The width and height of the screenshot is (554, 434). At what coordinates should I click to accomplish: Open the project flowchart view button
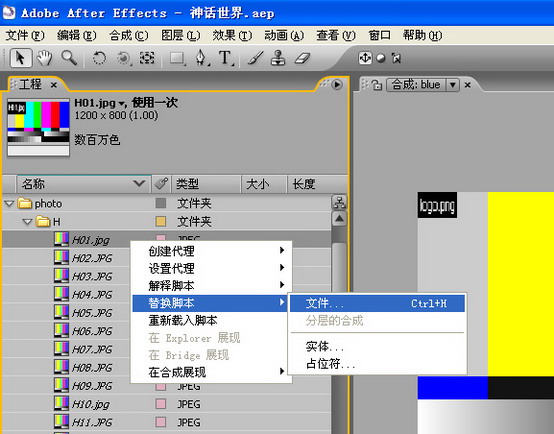(339, 203)
